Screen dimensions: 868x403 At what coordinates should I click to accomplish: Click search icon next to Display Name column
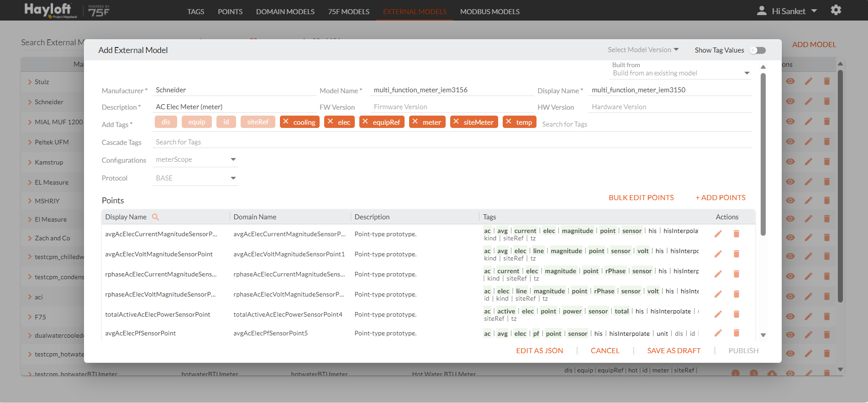pos(155,217)
